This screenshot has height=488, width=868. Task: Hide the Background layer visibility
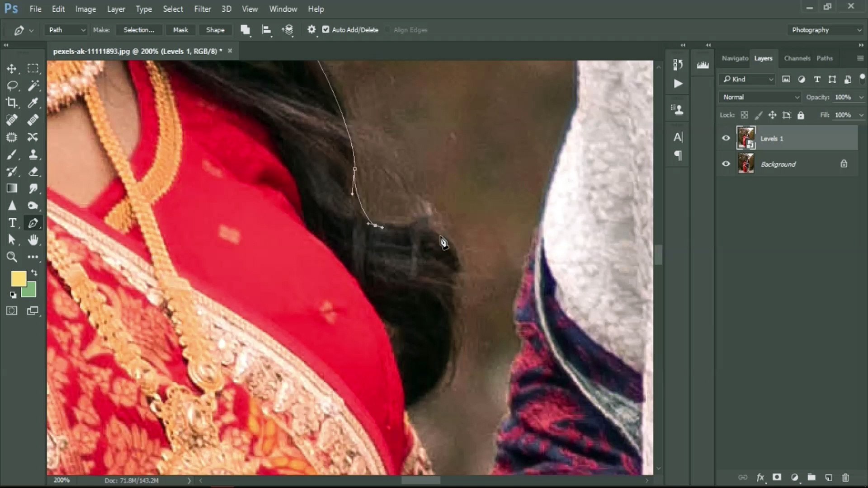[x=726, y=164]
